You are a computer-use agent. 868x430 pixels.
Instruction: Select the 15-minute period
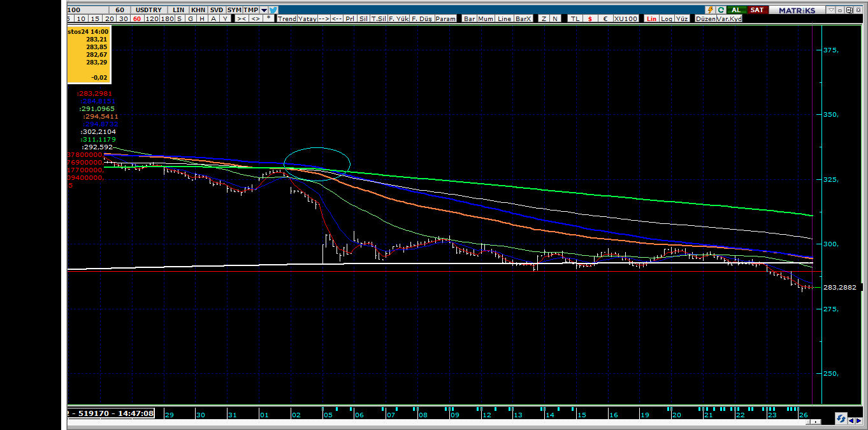click(x=94, y=19)
